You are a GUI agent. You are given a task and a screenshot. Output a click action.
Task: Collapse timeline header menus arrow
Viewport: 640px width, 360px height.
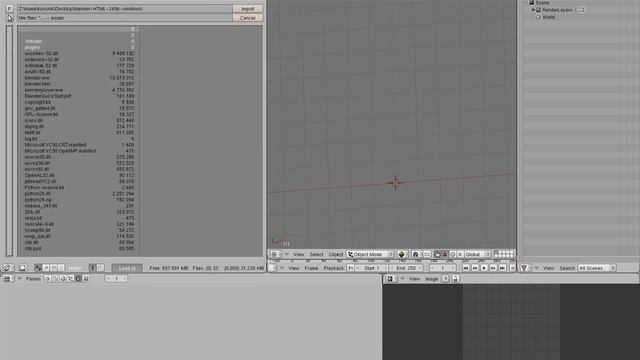tap(282, 268)
